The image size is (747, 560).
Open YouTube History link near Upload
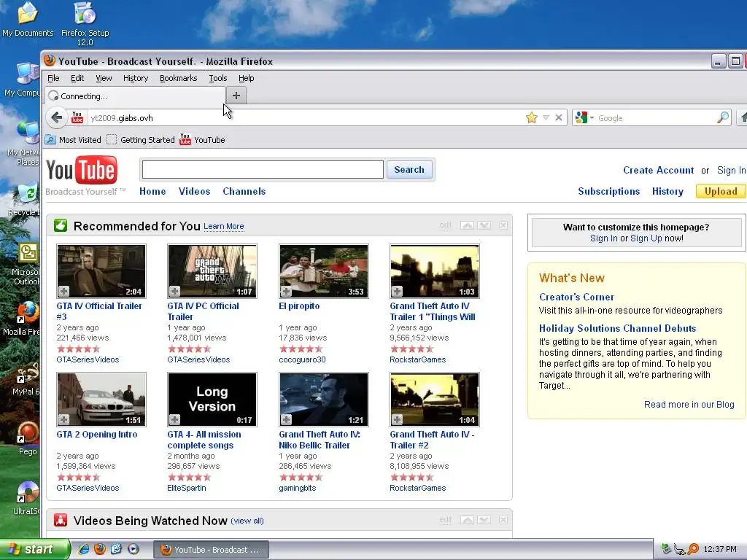click(667, 192)
